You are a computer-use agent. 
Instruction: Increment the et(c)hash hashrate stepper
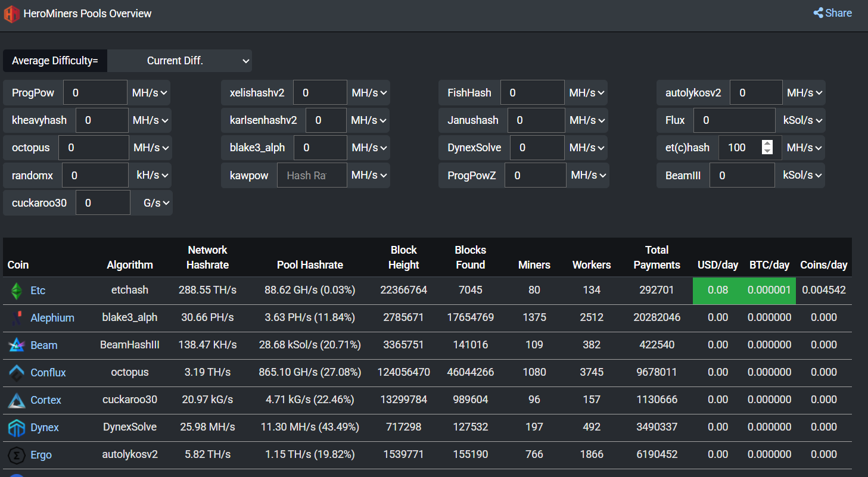point(767,144)
